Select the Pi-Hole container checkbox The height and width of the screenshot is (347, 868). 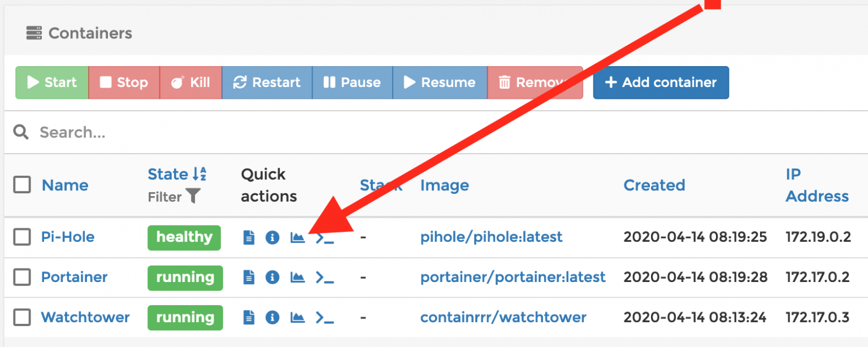point(21,237)
